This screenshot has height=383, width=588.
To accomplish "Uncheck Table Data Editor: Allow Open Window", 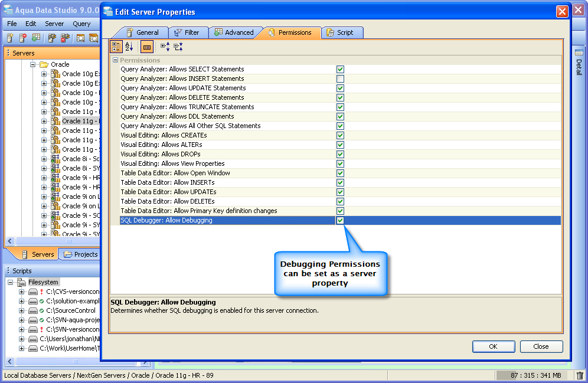I will 340,173.
